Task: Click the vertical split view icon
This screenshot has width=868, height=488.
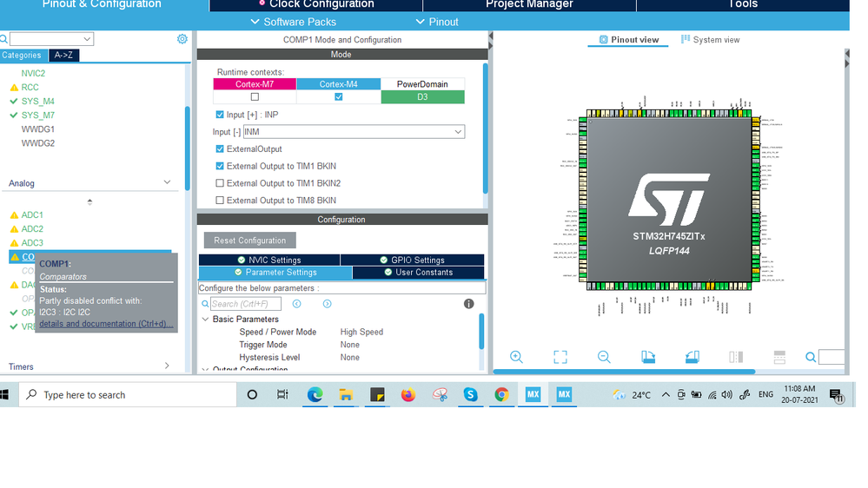Action: tap(736, 357)
